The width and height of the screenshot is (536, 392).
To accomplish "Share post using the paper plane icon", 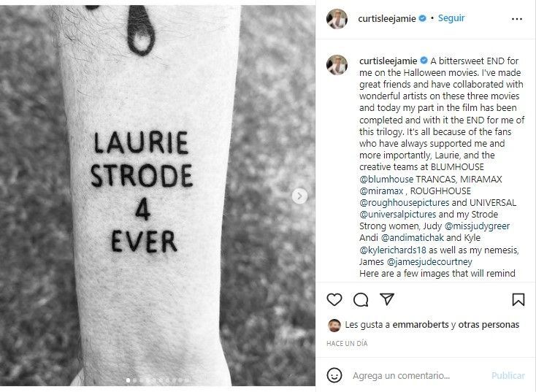I will coord(387,299).
